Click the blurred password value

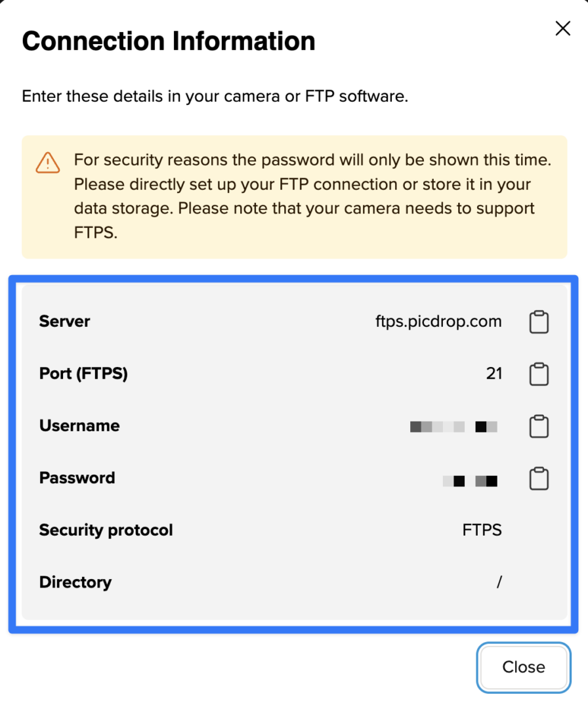pos(470,481)
